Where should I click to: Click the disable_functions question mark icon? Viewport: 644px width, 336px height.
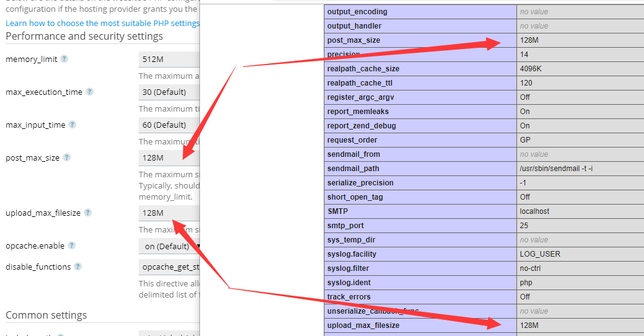pos(78,267)
